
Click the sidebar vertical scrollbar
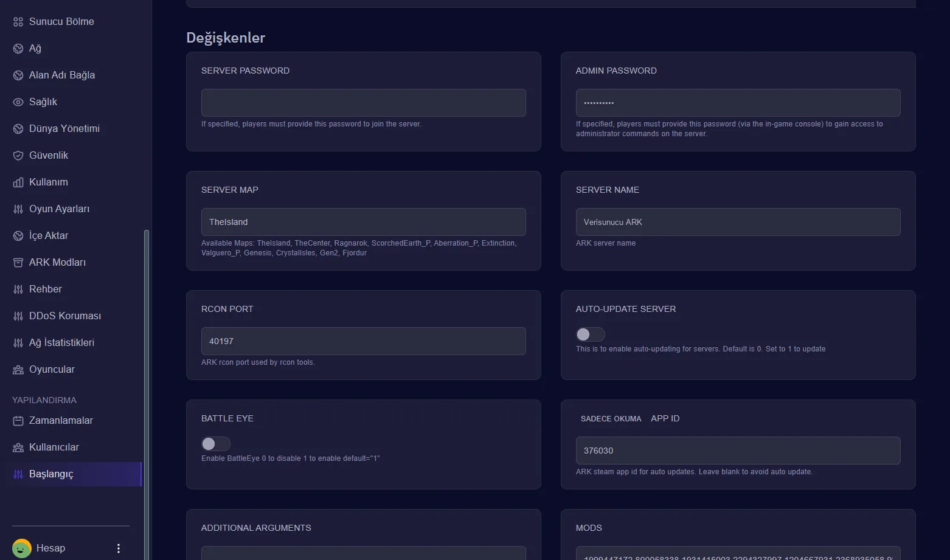tap(147, 395)
